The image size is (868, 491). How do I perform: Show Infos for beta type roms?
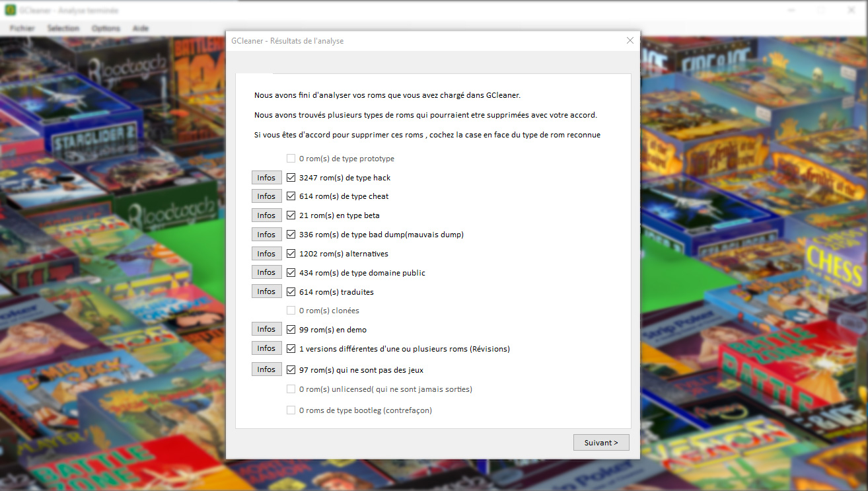(267, 215)
